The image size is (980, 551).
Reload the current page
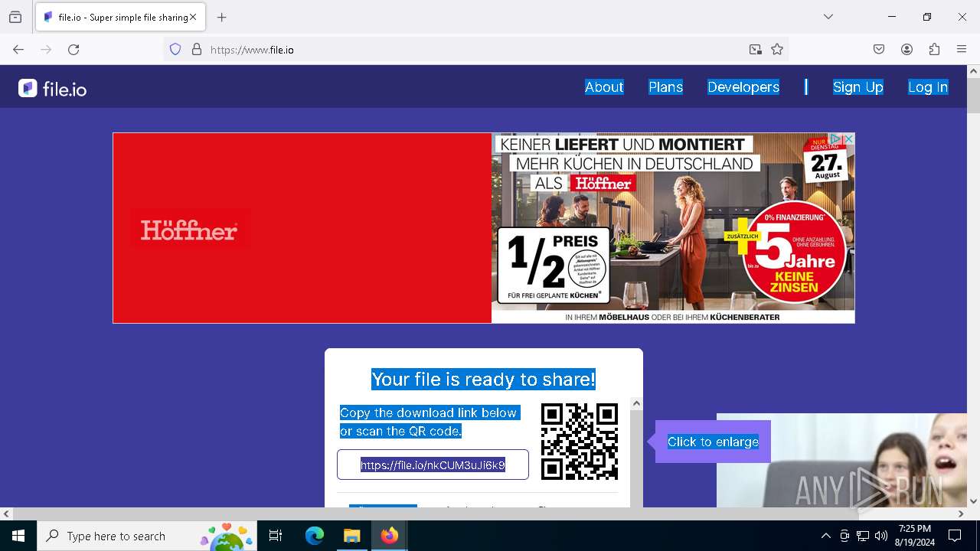click(x=73, y=50)
